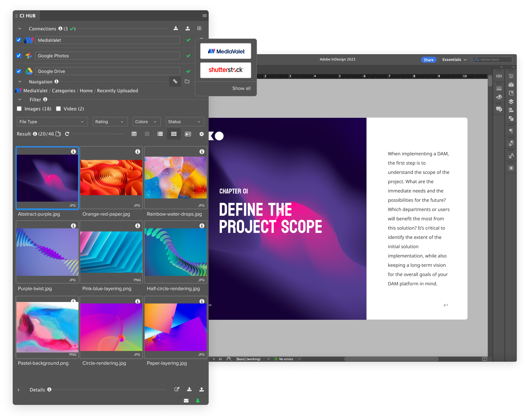Viewport: 526px width, 420px height.
Task: Click the Adobe Stock search field
Action: point(492,60)
